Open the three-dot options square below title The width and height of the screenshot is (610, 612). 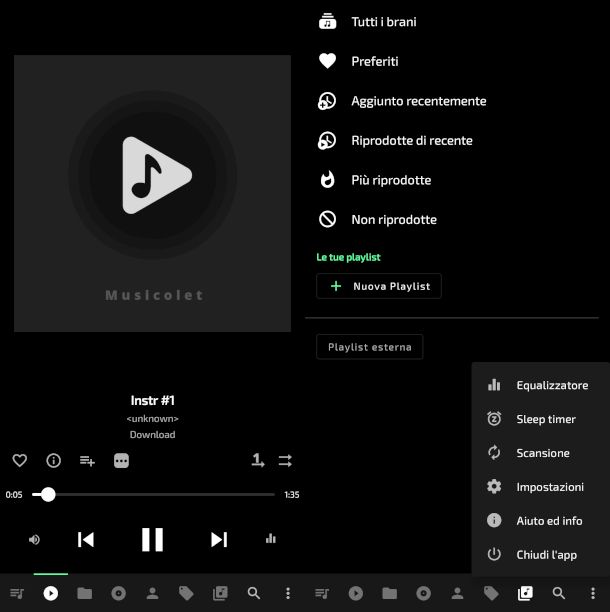(121, 461)
